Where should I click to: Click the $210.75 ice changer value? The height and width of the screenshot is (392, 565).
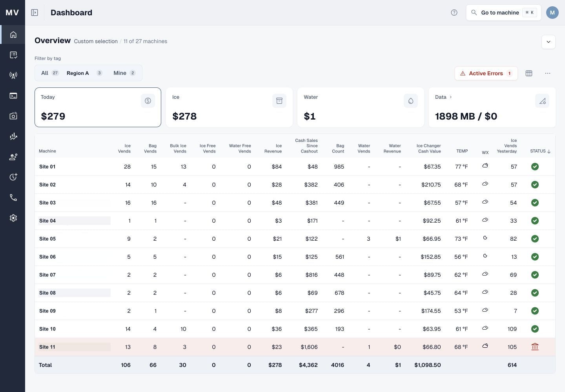[431, 185]
